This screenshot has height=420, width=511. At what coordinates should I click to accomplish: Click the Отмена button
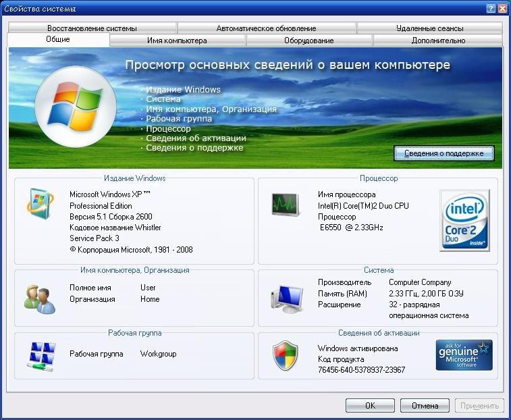coord(425,406)
